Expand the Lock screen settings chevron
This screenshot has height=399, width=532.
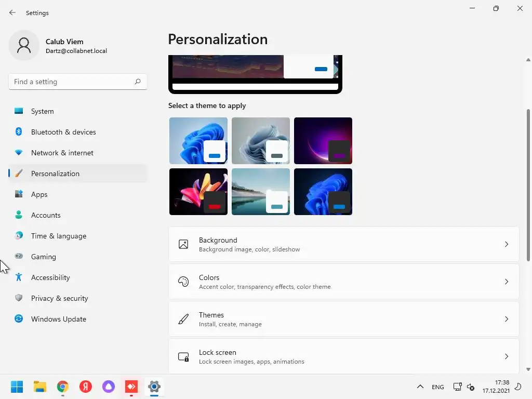click(x=506, y=356)
